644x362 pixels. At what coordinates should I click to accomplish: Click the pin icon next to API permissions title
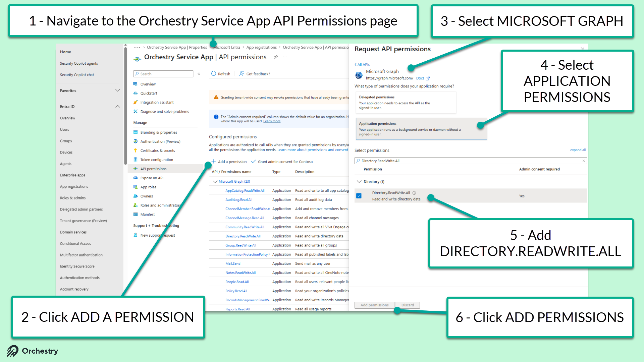pyautogui.click(x=276, y=57)
